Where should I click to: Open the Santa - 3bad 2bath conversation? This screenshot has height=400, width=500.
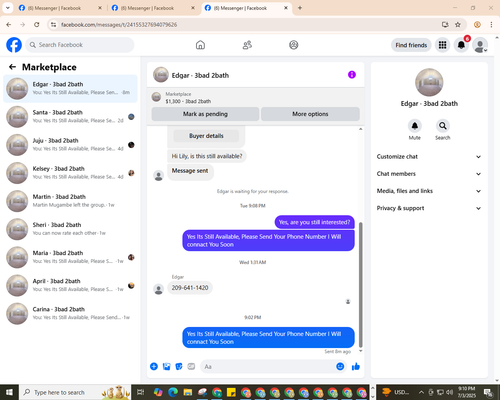point(70,117)
